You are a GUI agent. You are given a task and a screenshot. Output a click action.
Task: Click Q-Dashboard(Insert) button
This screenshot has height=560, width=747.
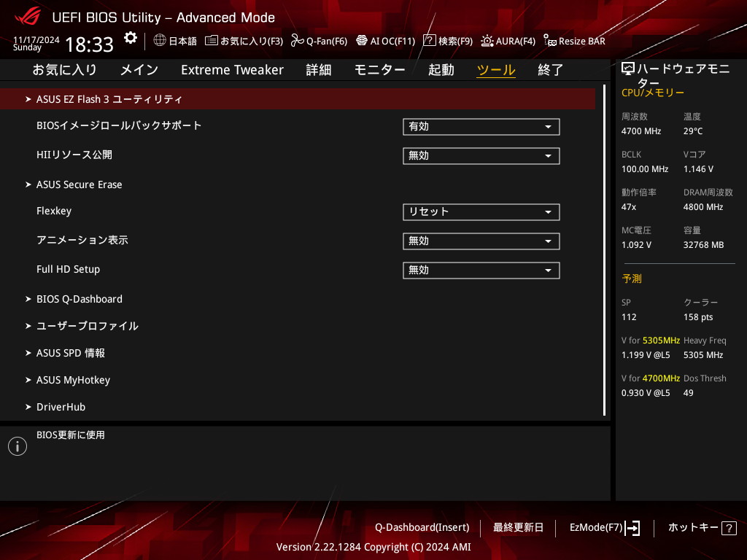[422, 528]
